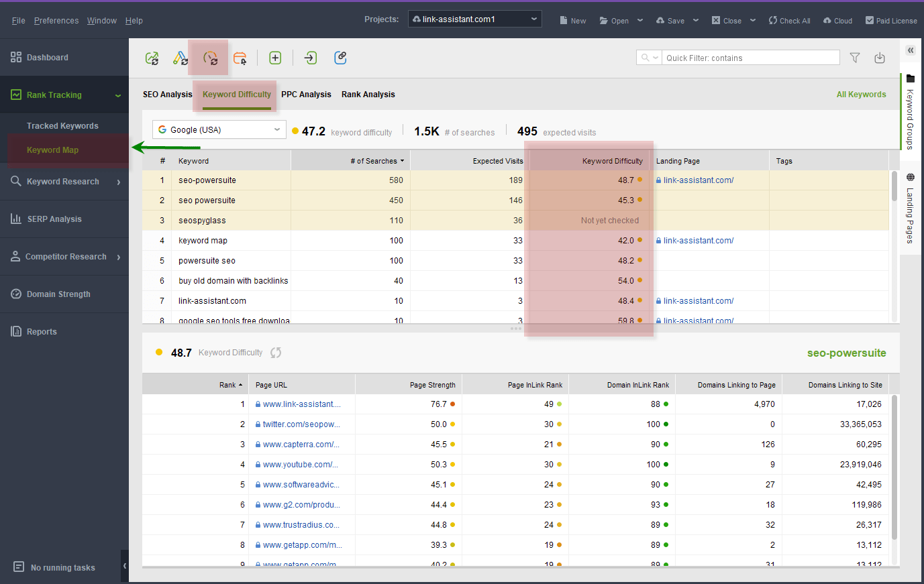Open dropdown arrow next to Close
Viewport: 924px width, 584px height.
tap(753, 20)
